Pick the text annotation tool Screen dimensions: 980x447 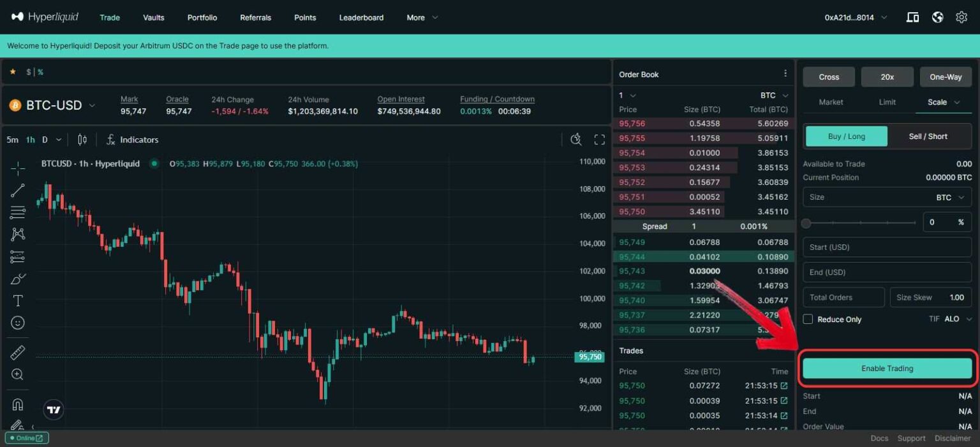click(18, 301)
